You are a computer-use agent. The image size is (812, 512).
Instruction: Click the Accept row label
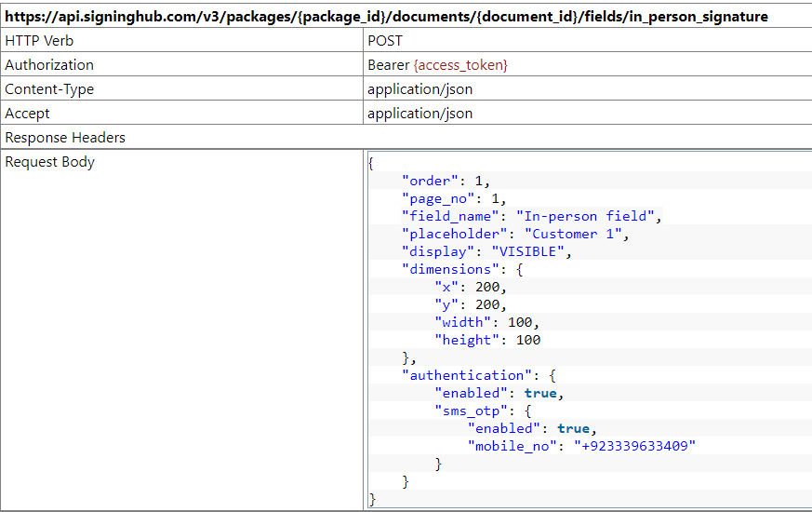pos(28,114)
